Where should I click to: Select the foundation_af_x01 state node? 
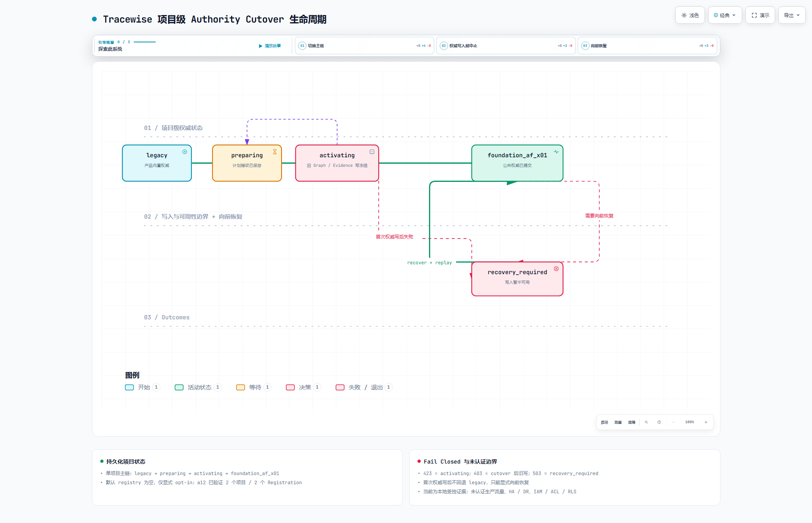[x=517, y=163]
